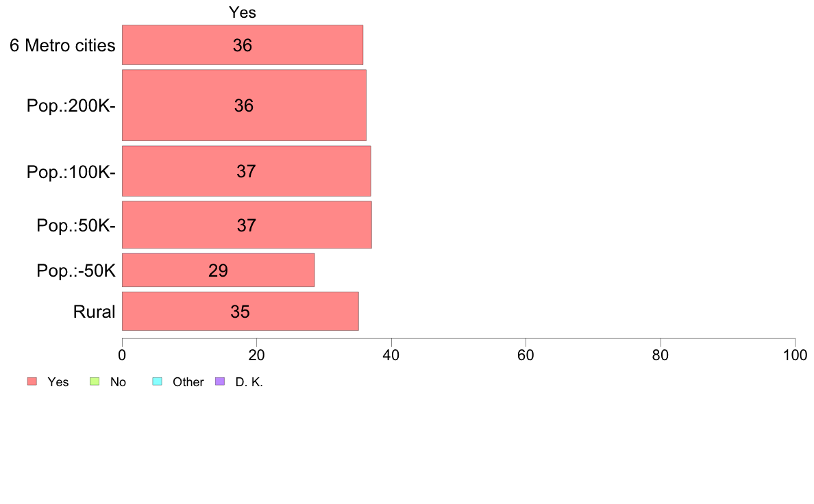Click the green No legend swatch

click(95, 381)
